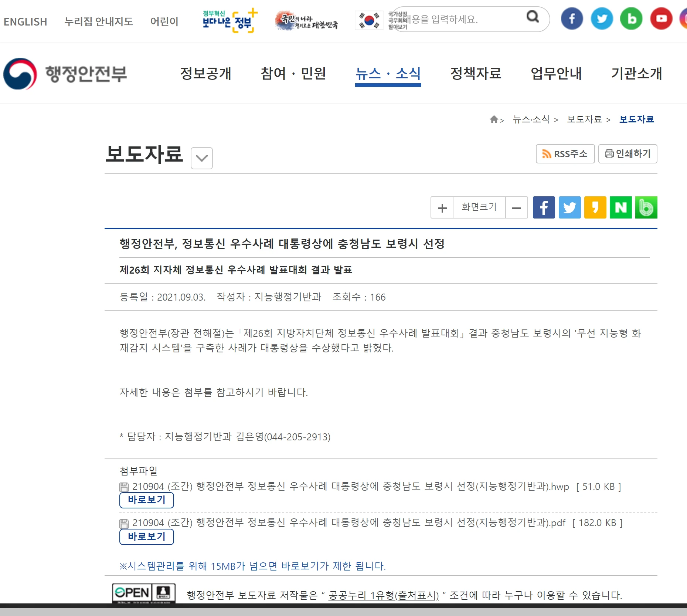687x616 pixels.
Task: Click 바로보기 for the hwp file
Action: pyautogui.click(x=146, y=500)
